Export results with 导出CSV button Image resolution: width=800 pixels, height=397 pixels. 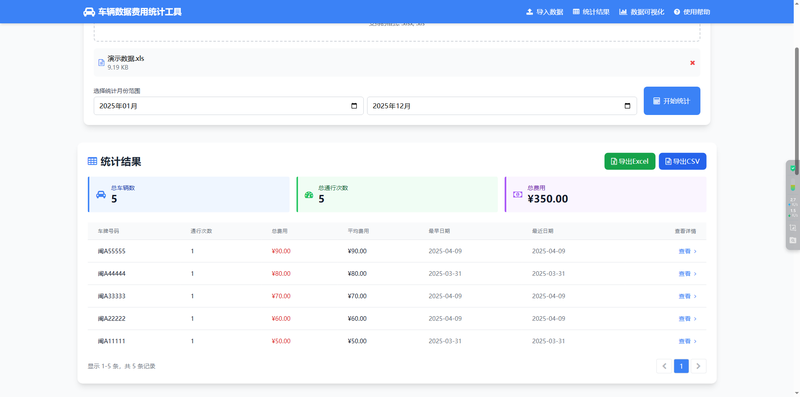683,161
